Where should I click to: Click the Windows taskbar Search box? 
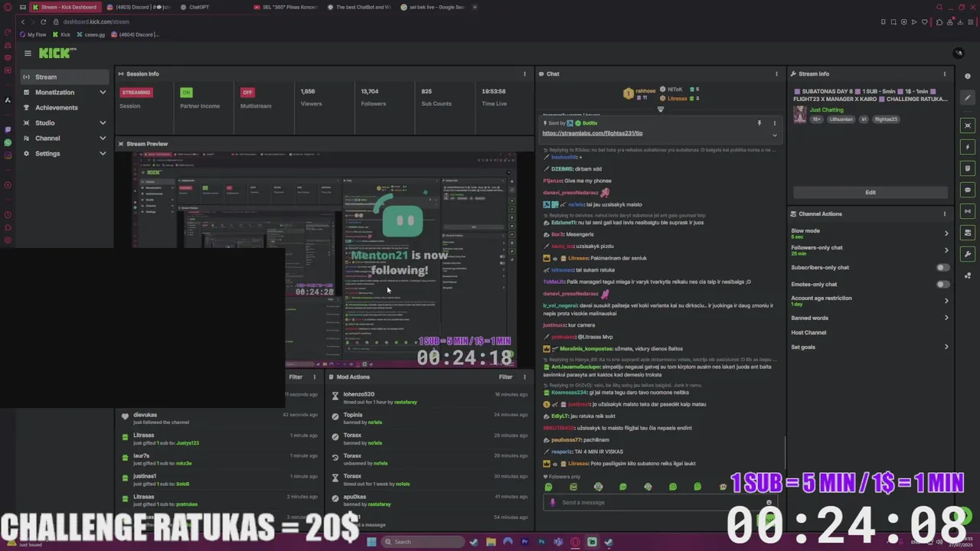[423, 542]
